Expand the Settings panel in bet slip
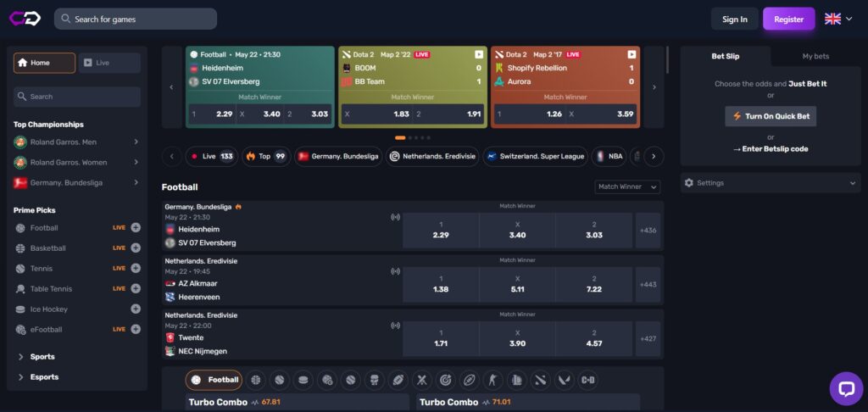The width and height of the screenshot is (868, 412). 770,182
